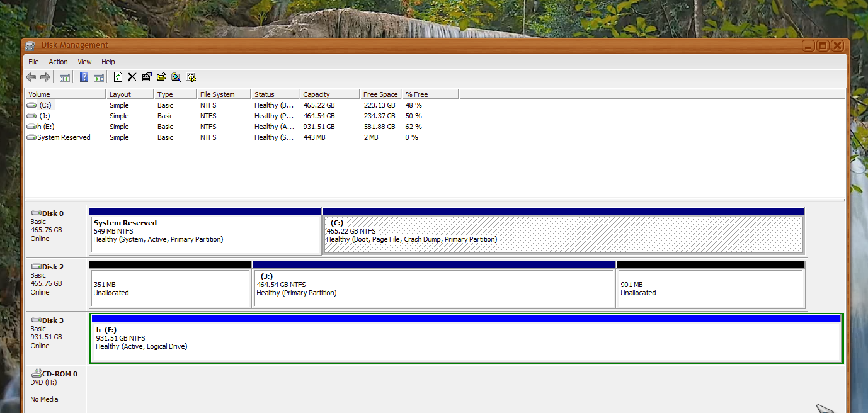The width and height of the screenshot is (868, 413).
Task: Click the 234.37 GB free space cell
Action: click(x=379, y=116)
